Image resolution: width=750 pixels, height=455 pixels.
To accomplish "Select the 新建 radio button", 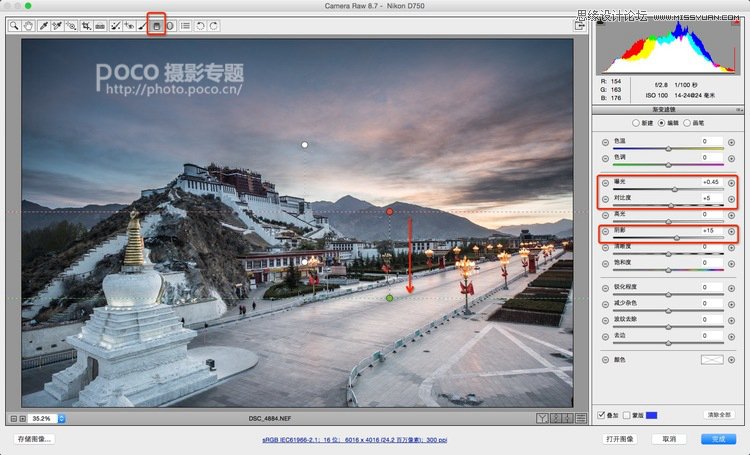I will tap(636, 123).
